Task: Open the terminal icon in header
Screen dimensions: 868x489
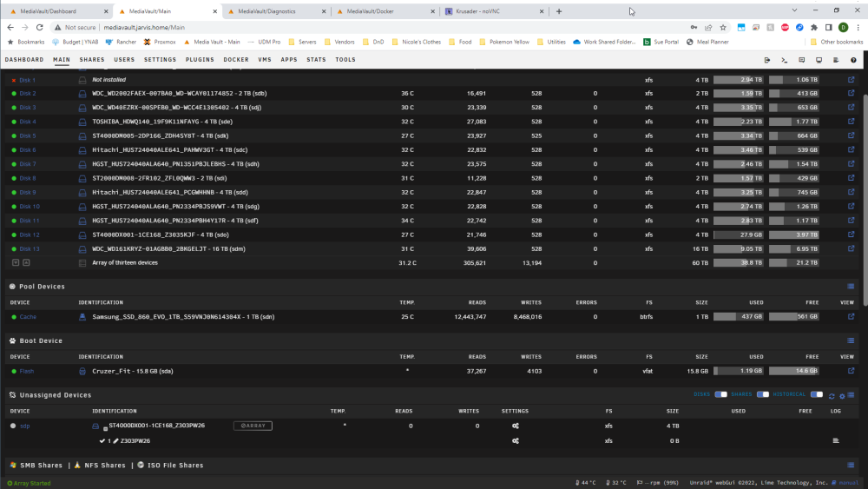Action: coord(785,60)
